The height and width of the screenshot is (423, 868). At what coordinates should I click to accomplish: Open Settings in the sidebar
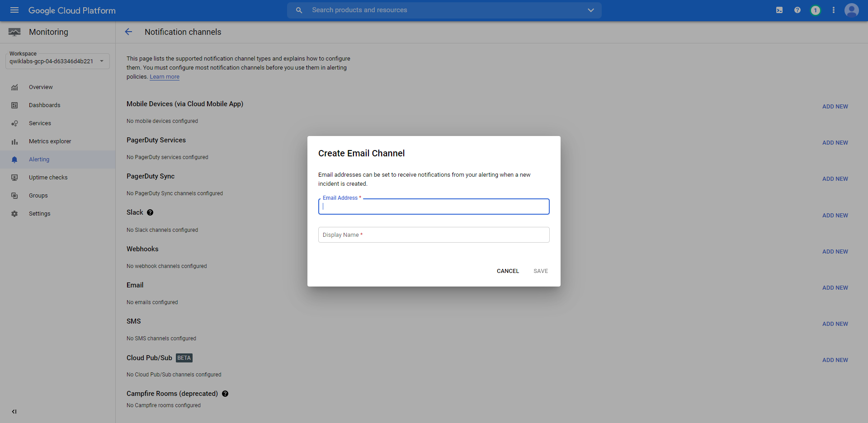(x=57, y=214)
